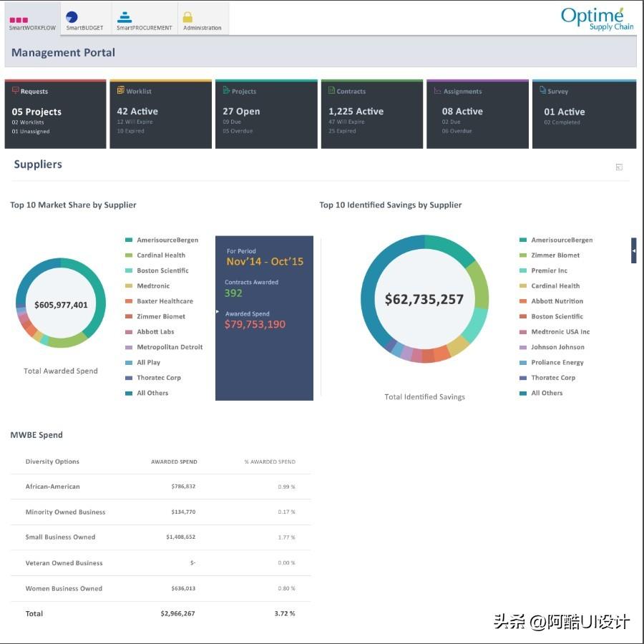Click the Requests card icon

tap(16, 91)
